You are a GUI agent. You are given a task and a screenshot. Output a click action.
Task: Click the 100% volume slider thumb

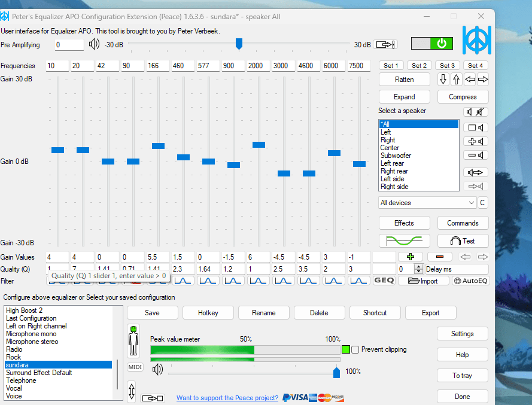[336, 372]
